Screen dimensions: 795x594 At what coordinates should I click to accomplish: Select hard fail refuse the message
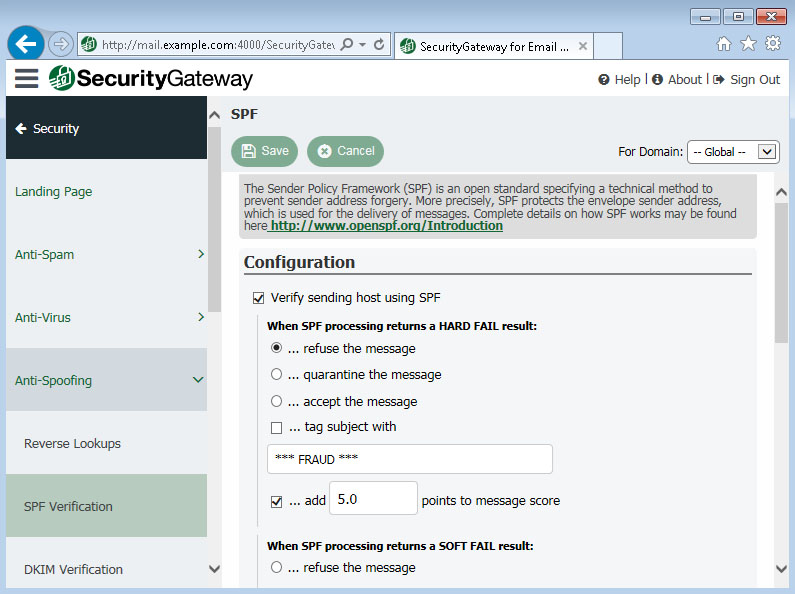[x=276, y=348]
